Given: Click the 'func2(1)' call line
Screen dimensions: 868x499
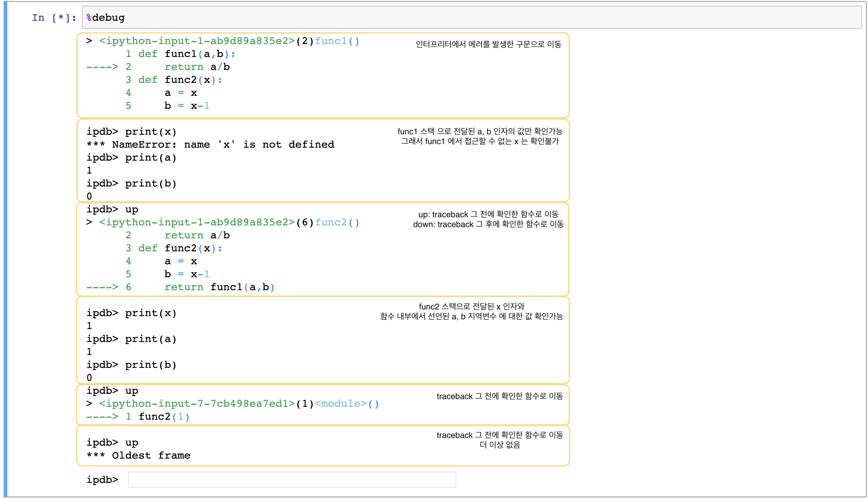Looking at the screenshot, I should point(164,416).
